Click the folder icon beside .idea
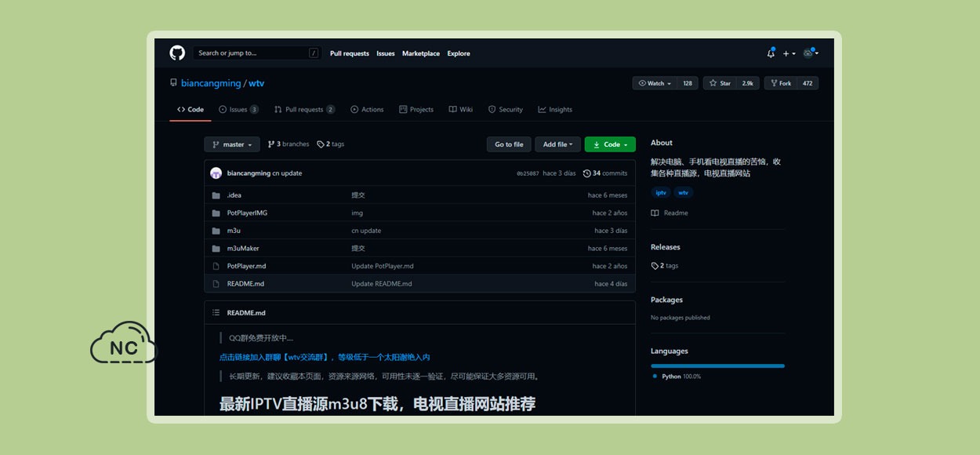980x455 pixels. (216, 195)
